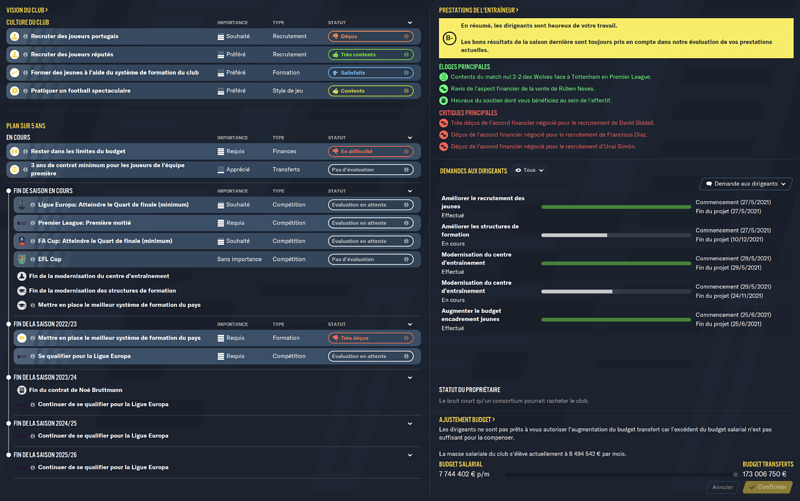Viewport: 800px width, 501px height.
Task: Expand Fin de la saison 2023/24 section
Action: pyautogui.click(x=410, y=378)
